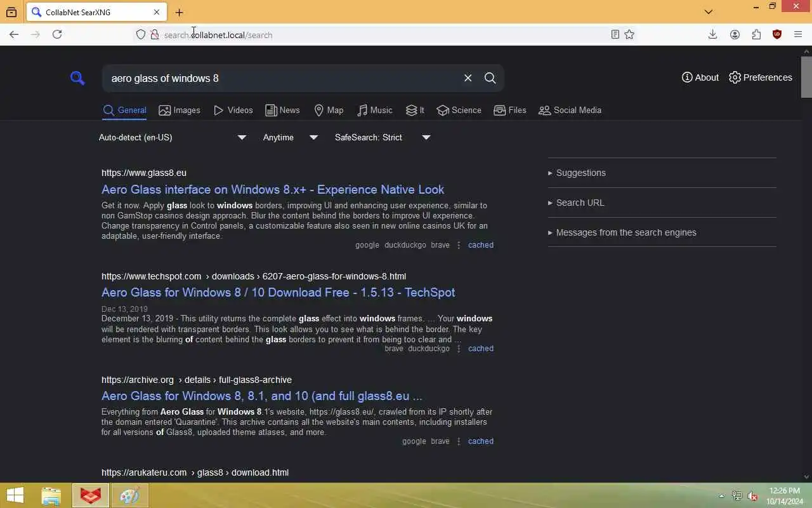The width and height of the screenshot is (812, 508).
Task: Switch to the News tab
Action: coord(282,110)
